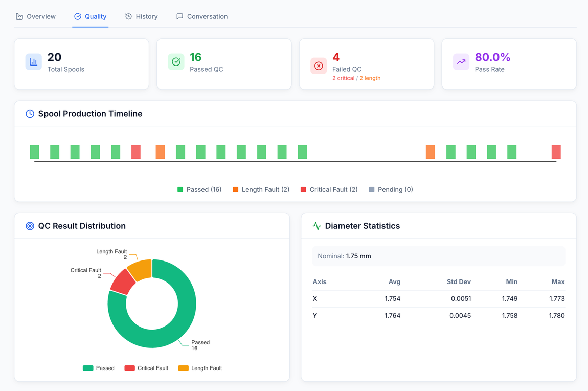Toggle the Passed legend swatch under the donut chart
This screenshot has height=391, width=588.
coord(88,368)
